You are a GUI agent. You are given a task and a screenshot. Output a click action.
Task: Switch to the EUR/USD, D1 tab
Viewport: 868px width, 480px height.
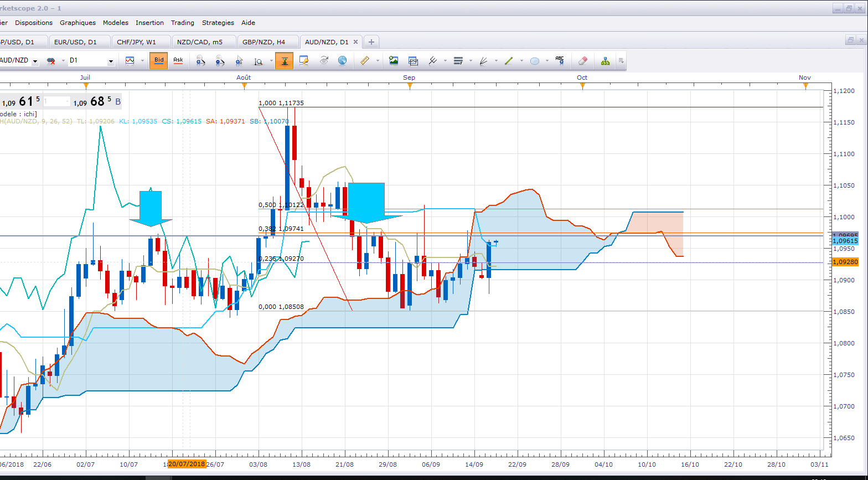(79, 42)
